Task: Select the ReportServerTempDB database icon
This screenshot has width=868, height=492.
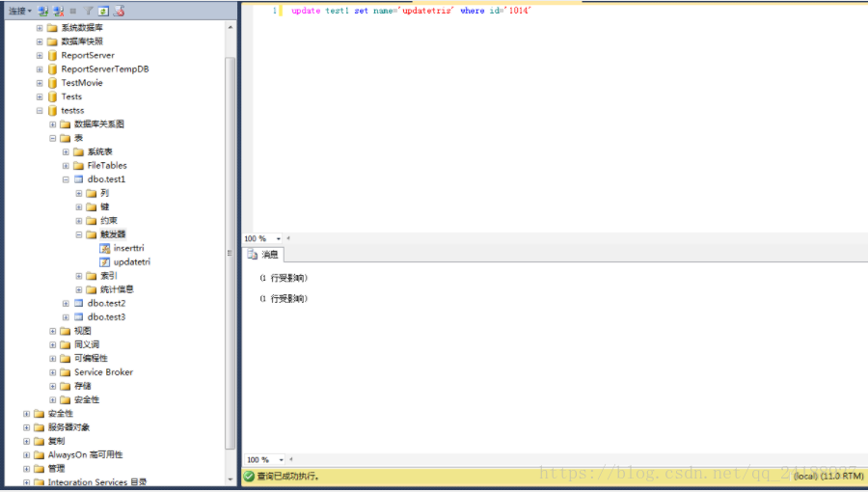Action: tap(53, 69)
